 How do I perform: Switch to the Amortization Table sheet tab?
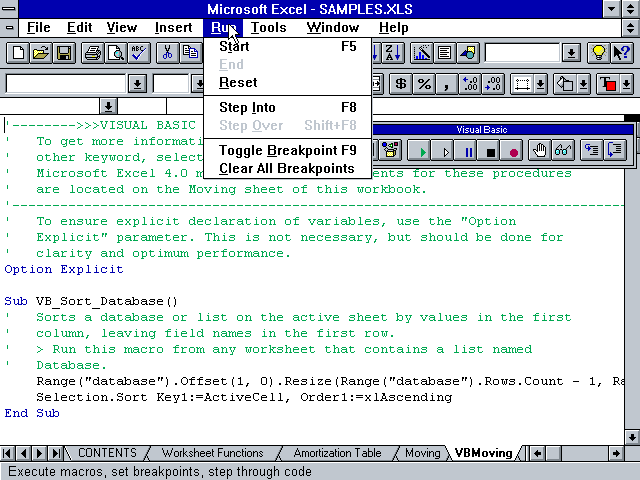(337, 453)
